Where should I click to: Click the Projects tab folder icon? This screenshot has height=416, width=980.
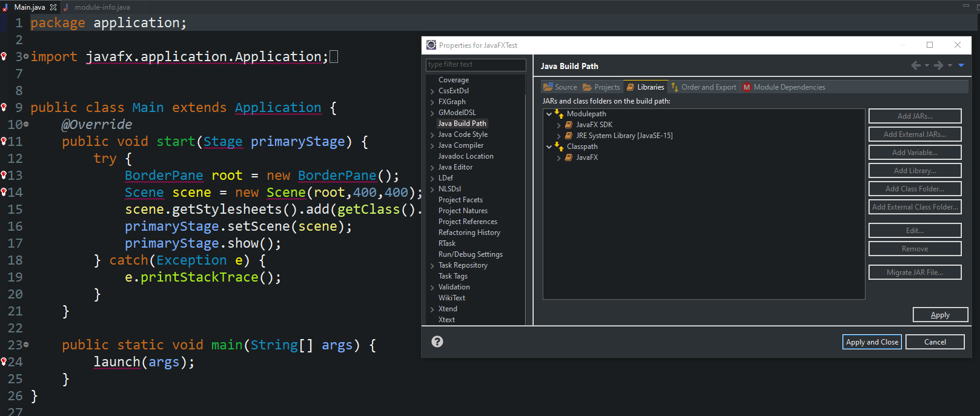[588, 87]
